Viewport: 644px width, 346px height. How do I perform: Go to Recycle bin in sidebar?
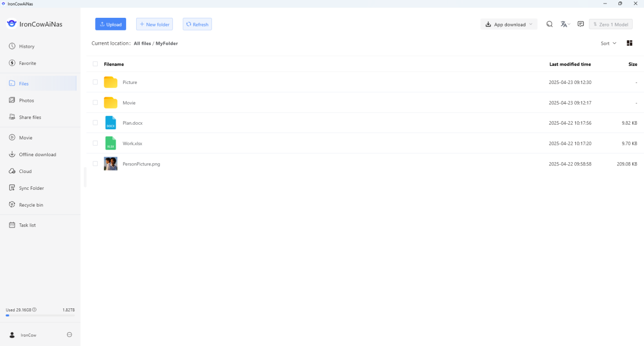[x=31, y=205]
